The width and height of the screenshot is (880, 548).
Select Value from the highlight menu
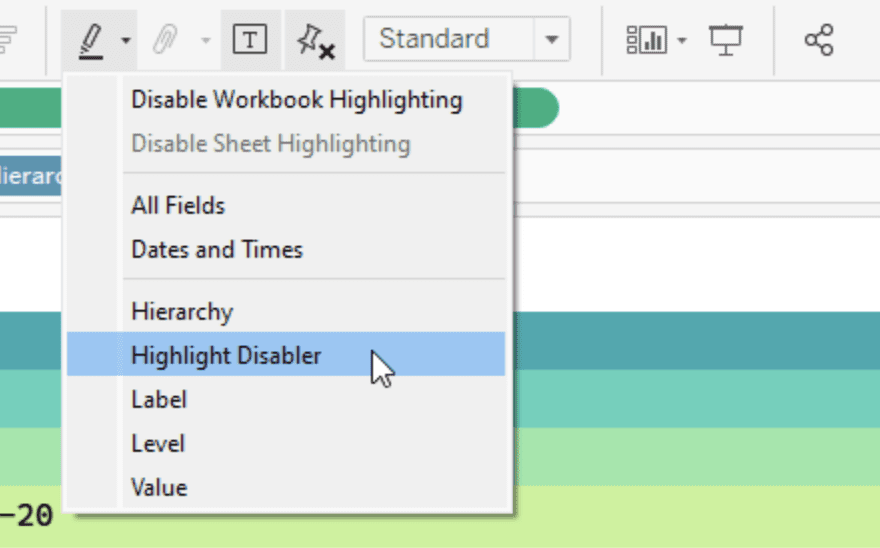pyautogui.click(x=159, y=488)
